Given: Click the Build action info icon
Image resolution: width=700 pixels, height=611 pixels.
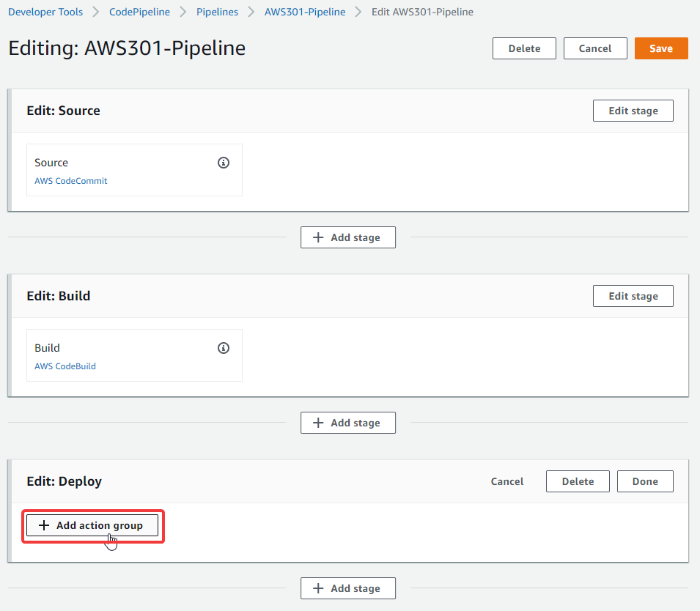Looking at the screenshot, I should [224, 348].
